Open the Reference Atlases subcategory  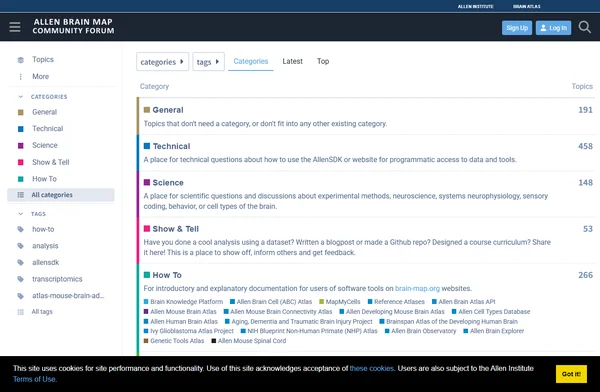point(396,302)
